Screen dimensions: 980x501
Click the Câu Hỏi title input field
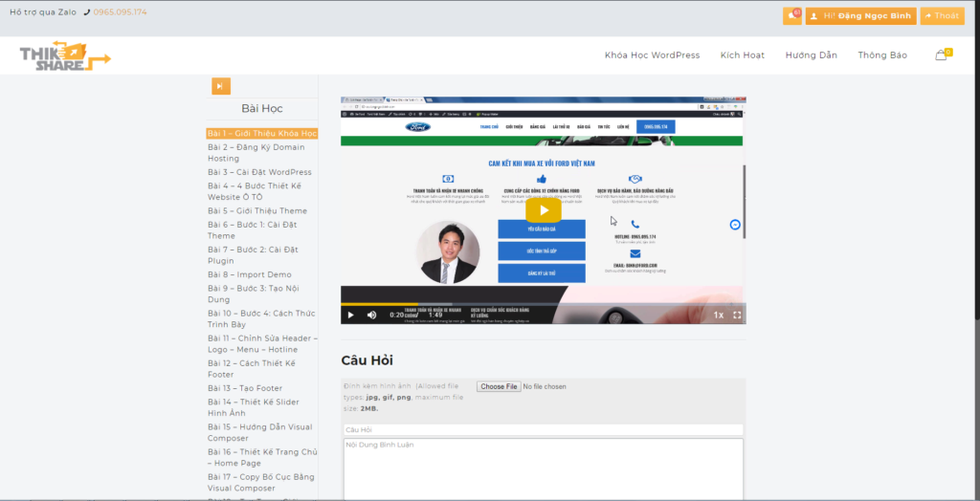pos(544,430)
